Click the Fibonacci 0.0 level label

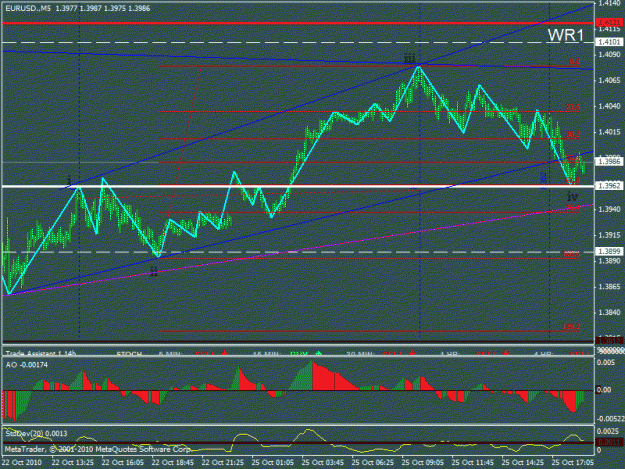[x=574, y=62]
